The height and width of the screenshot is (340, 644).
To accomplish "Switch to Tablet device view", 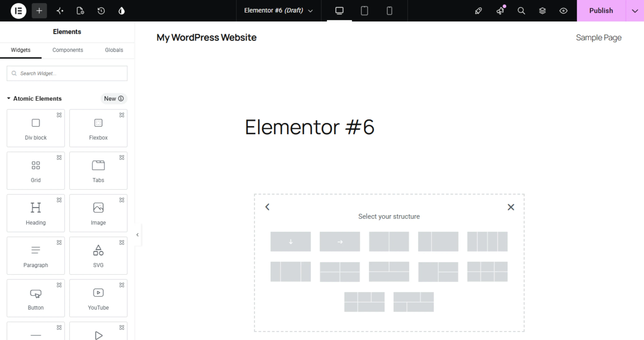I will coord(364,11).
